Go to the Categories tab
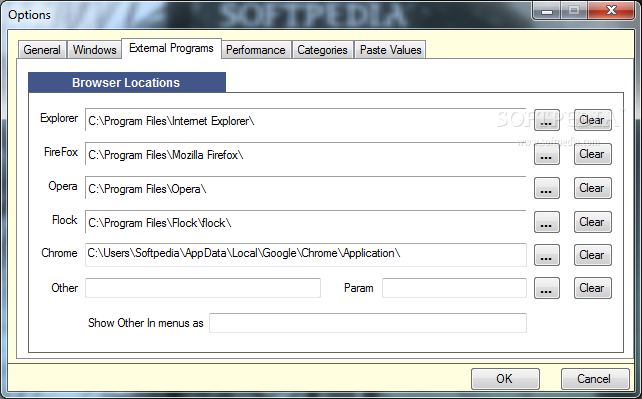Viewport: 642px width, 399px height. coord(323,50)
